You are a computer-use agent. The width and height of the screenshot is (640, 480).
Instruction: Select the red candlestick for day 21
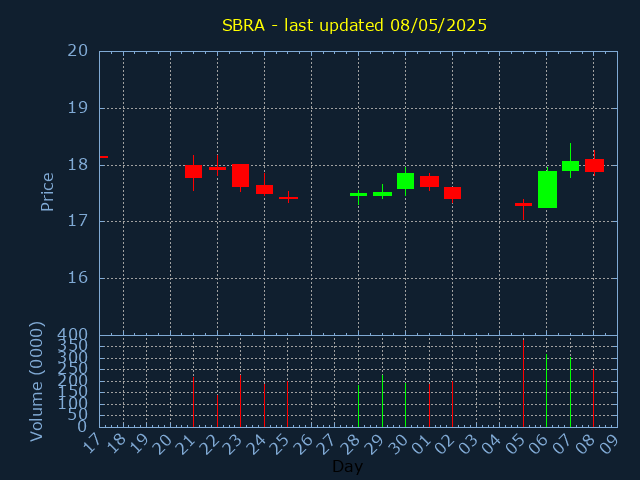(193, 171)
